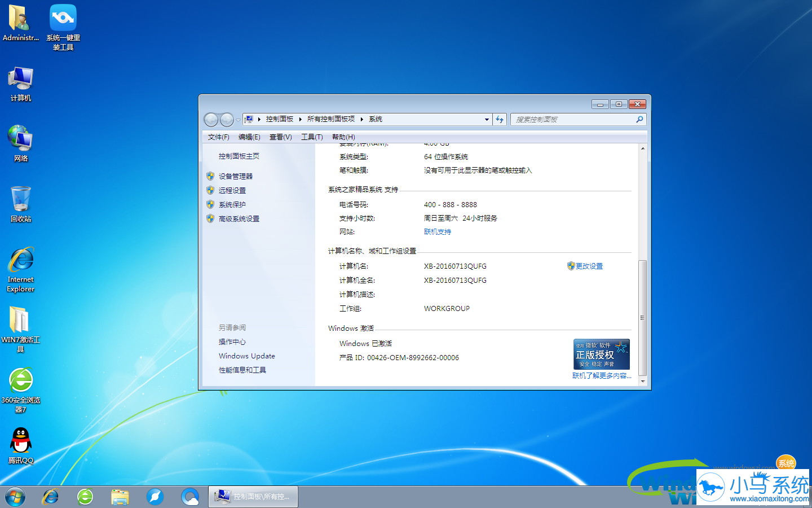Expand arrow after address bar icon
Viewport: 812px width, 508px height.
[259, 119]
